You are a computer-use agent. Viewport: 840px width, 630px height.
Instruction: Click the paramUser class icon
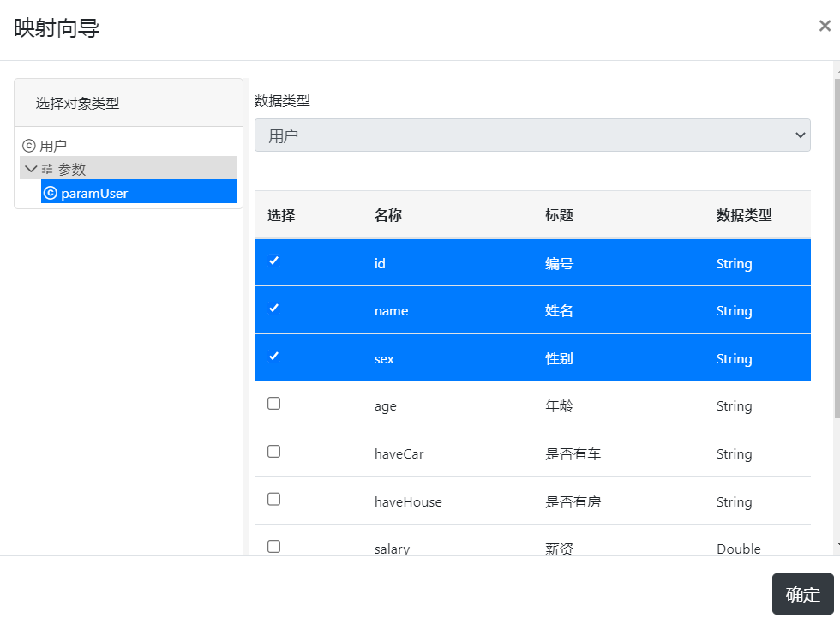(51, 193)
